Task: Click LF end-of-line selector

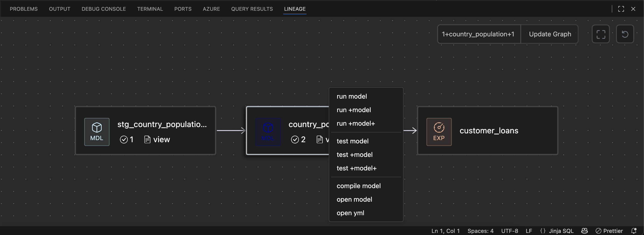Action: pos(529,231)
